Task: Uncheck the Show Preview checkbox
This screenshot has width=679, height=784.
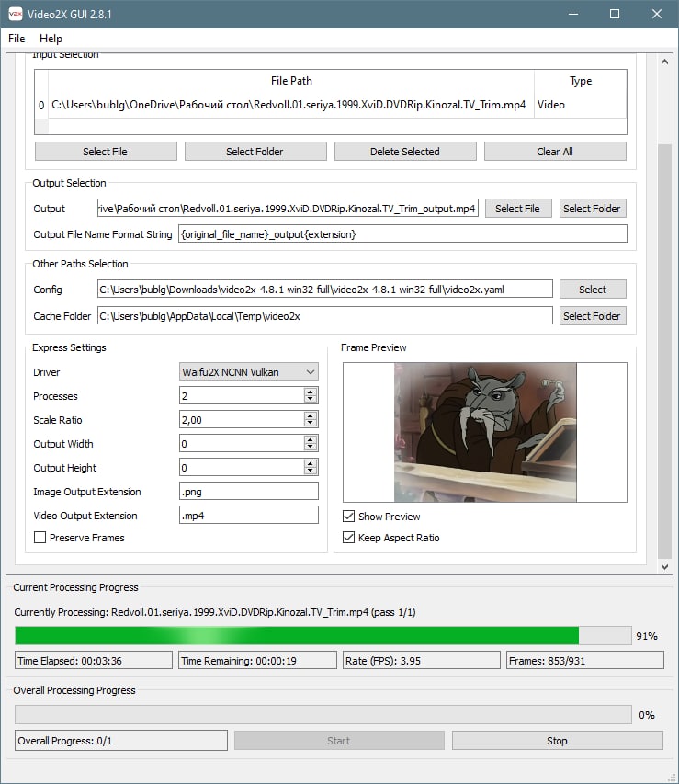Action: click(348, 516)
